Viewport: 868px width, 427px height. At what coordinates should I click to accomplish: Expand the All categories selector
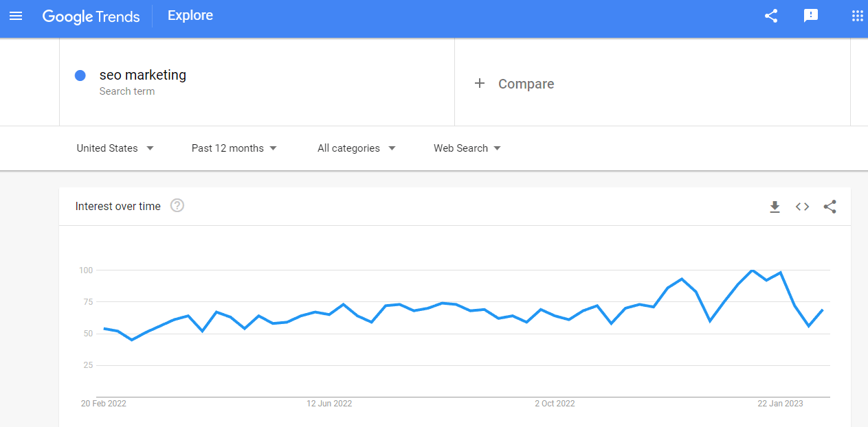[x=355, y=148]
